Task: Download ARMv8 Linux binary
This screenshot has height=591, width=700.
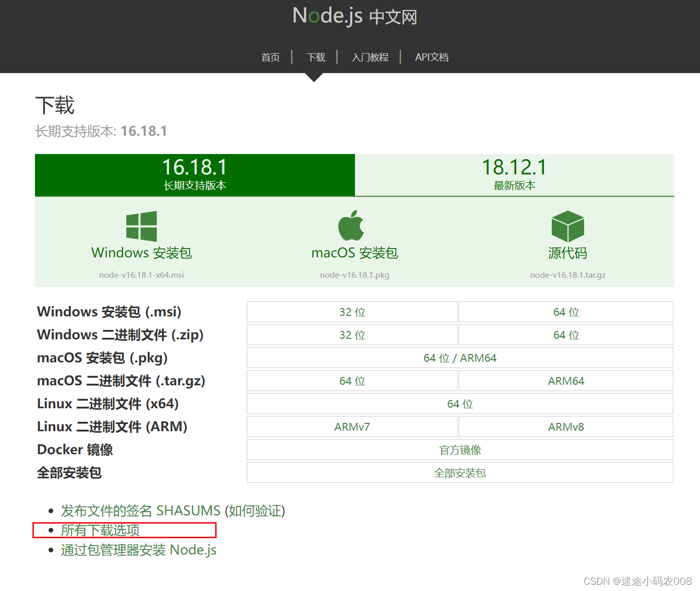Action: (x=566, y=427)
